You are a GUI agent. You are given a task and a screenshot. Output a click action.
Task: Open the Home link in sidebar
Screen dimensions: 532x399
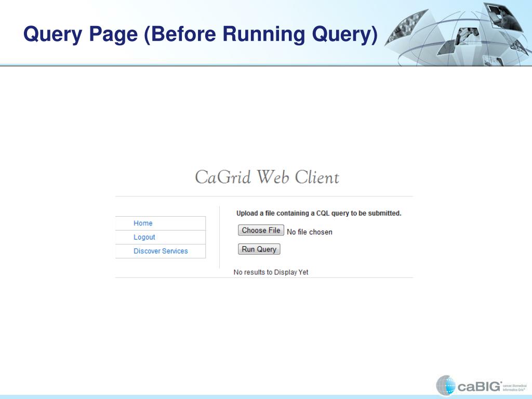click(143, 223)
